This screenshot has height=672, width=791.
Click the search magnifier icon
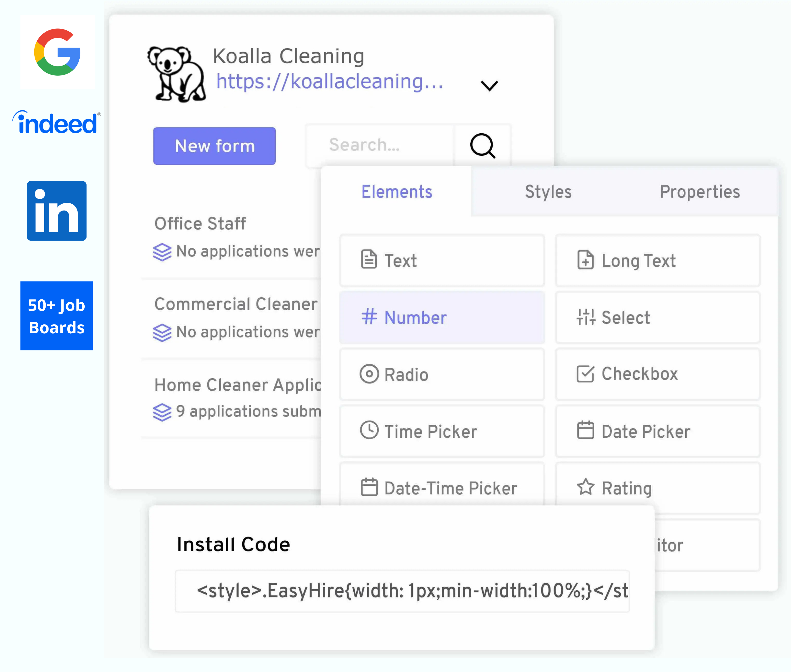482,146
